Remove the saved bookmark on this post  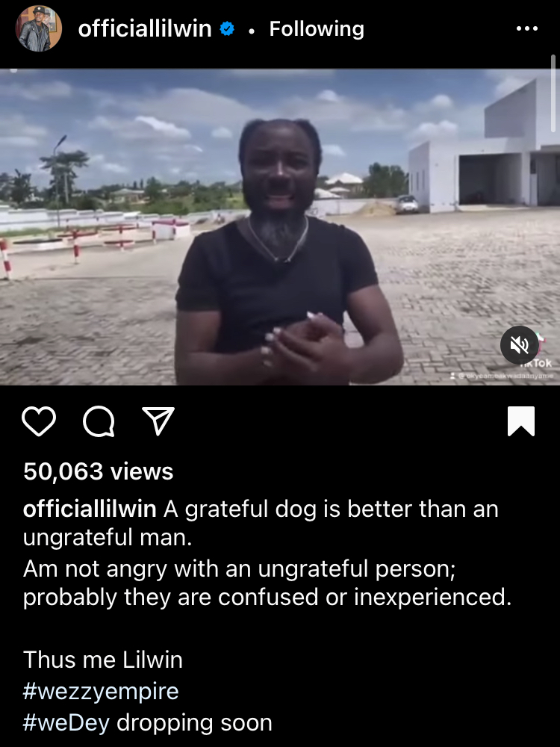[x=521, y=421]
